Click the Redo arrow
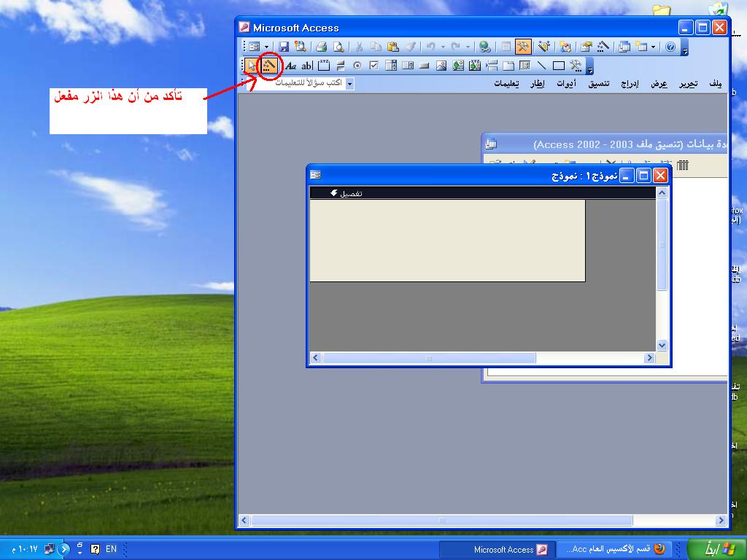This screenshot has width=747, height=560. 456,47
